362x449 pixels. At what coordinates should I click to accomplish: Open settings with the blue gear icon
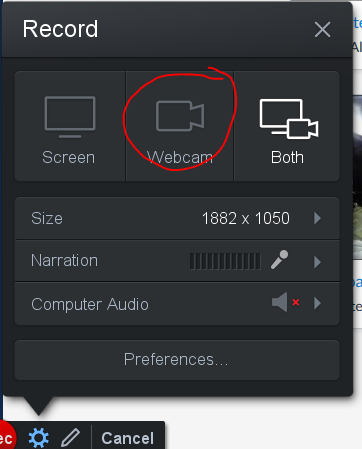(39, 438)
